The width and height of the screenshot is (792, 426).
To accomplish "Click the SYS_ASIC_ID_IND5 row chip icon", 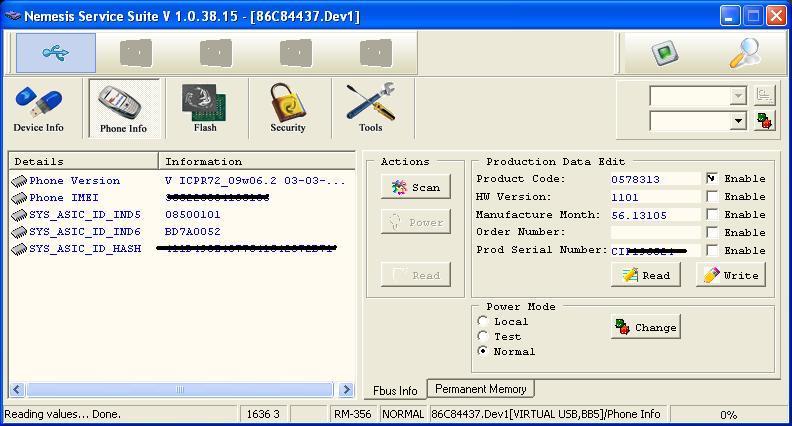I will [x=19, y=215].
